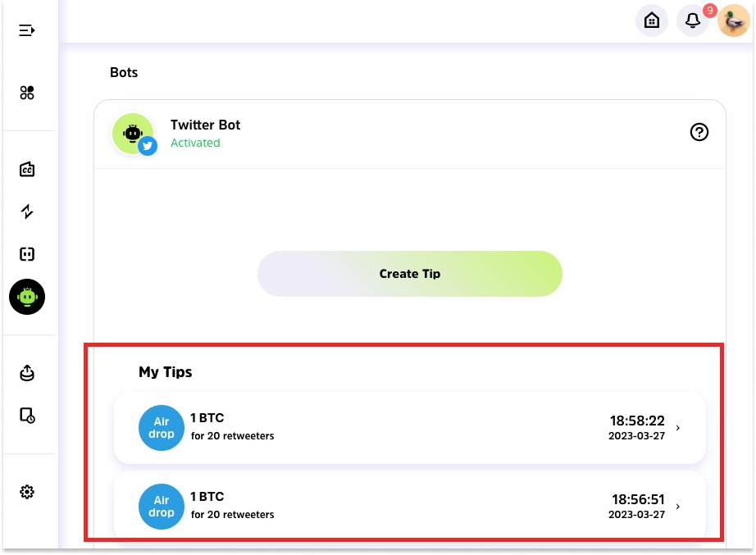756x555 pixels.
Task: Click Air drop badge on 18:56:51 tip
Action: click(162, 507)
